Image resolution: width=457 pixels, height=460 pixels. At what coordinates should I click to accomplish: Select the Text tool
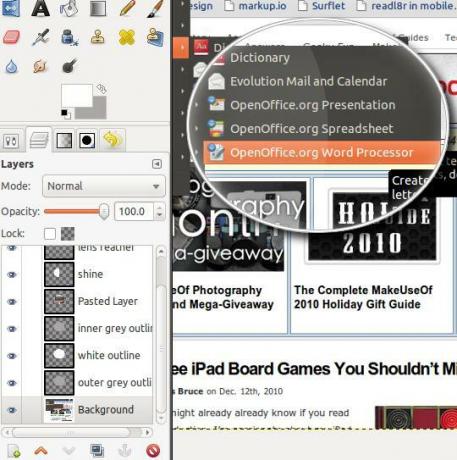point(41,8)
